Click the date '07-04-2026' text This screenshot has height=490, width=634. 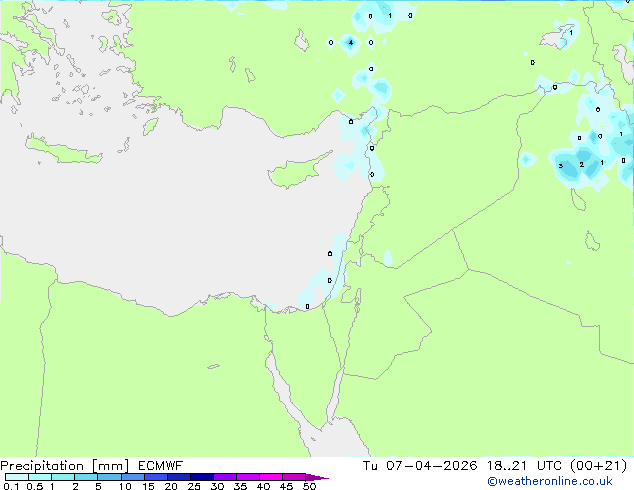pos(432,466)
